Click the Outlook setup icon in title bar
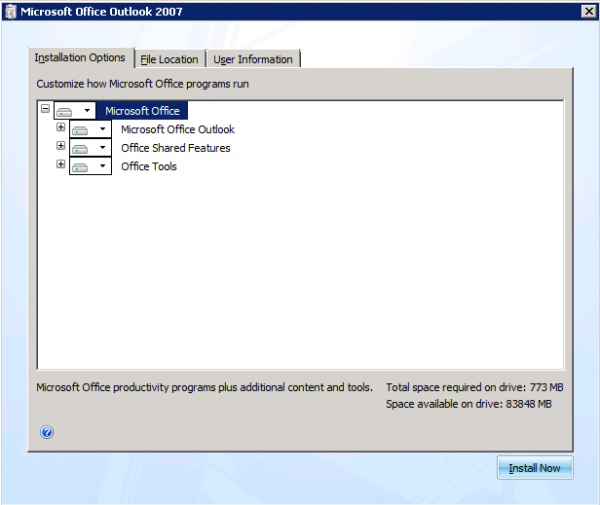The height and width of the screenshot is (505, 600). click(x=11, y=12)
